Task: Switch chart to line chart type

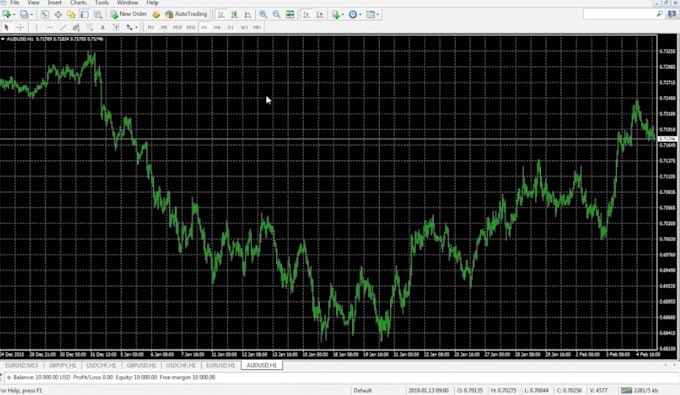Action: [248, 14]
